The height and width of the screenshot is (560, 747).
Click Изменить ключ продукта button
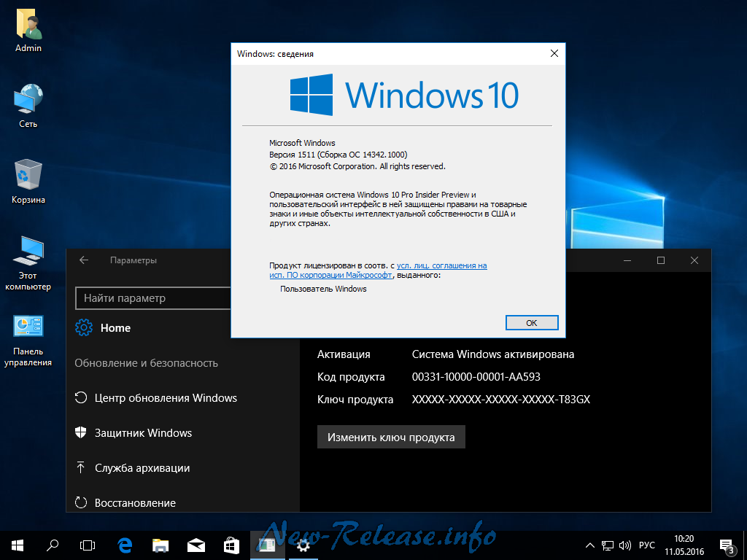coord(391,437)
